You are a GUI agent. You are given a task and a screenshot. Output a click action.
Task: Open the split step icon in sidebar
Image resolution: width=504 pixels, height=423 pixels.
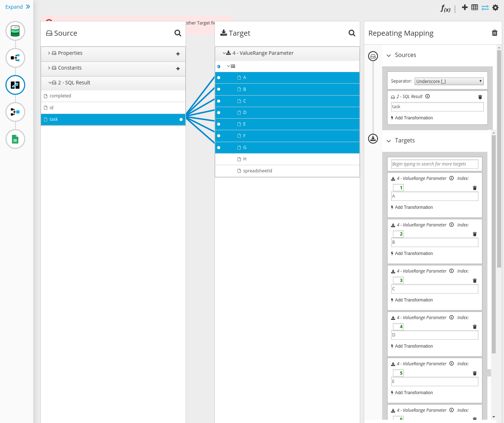tap(15, 58)
